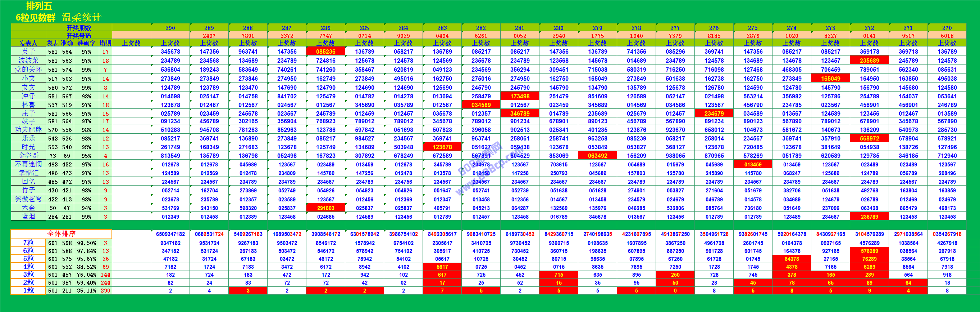The image size is (980, 312).
Task: Select the red highlighted cell 173498
Action: click(520, 97)
